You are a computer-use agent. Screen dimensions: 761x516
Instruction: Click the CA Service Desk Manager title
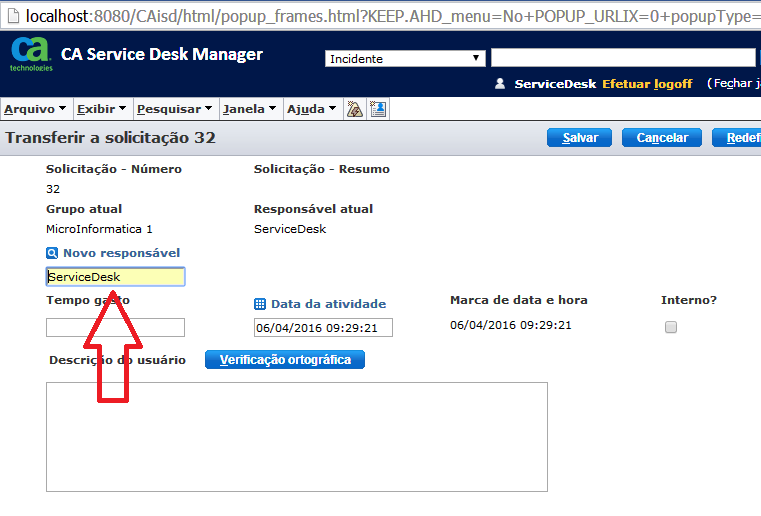click(162, 54)
